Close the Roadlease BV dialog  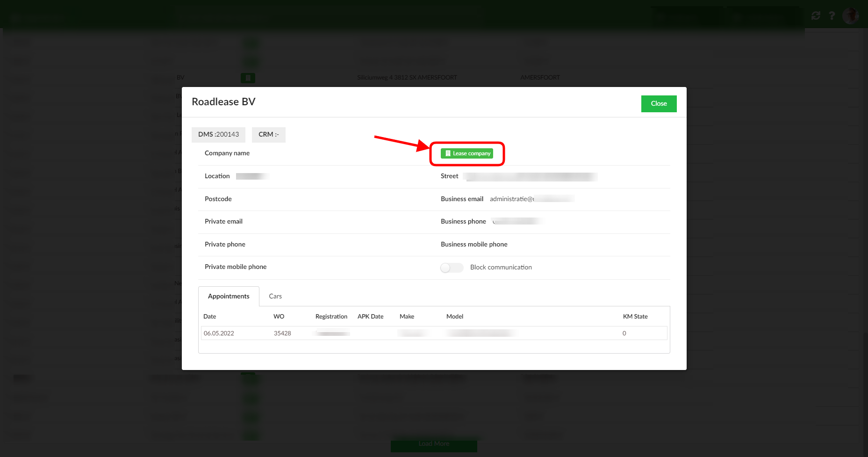click(658, 103)
